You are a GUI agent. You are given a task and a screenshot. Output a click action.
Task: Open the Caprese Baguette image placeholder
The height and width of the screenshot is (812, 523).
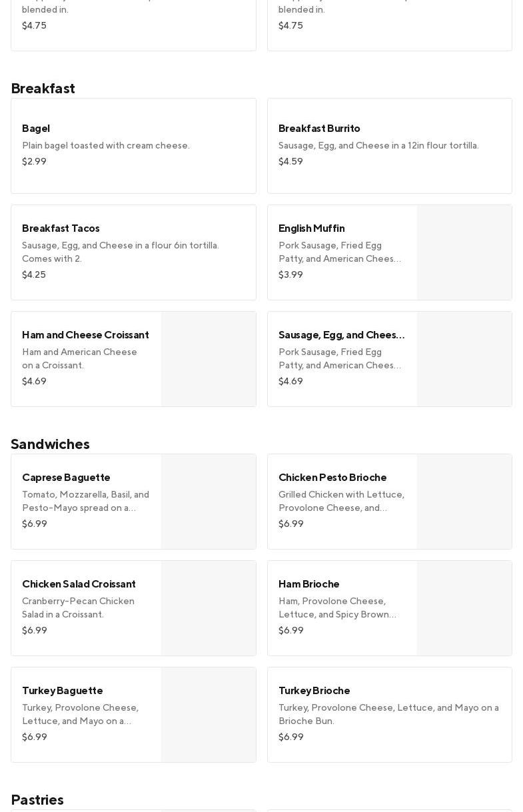[x=209, y=502]
